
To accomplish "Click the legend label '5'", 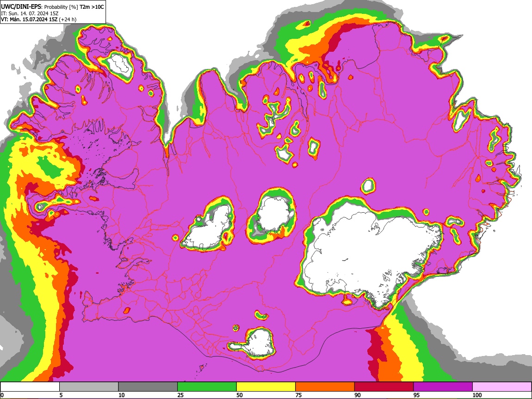I will (61, 395).
